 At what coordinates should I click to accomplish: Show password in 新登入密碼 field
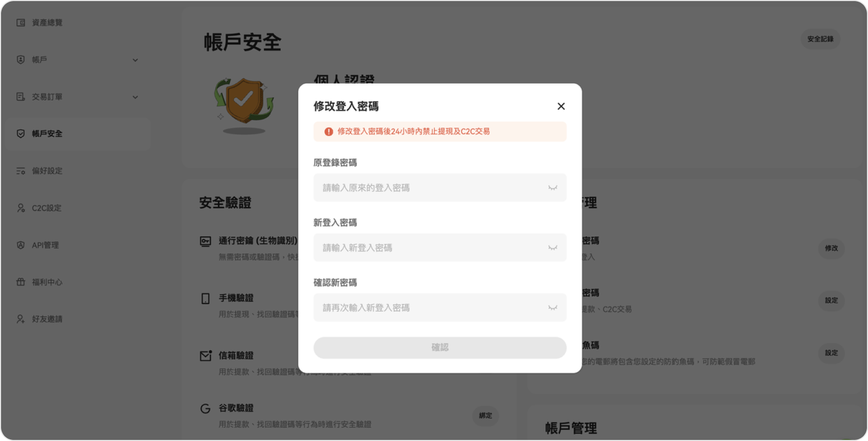(553, 248)
